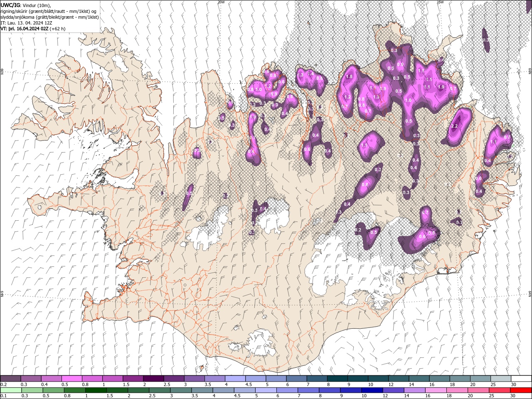Pick the deep purple 2 snow legend swatch

tap(153, 379)
